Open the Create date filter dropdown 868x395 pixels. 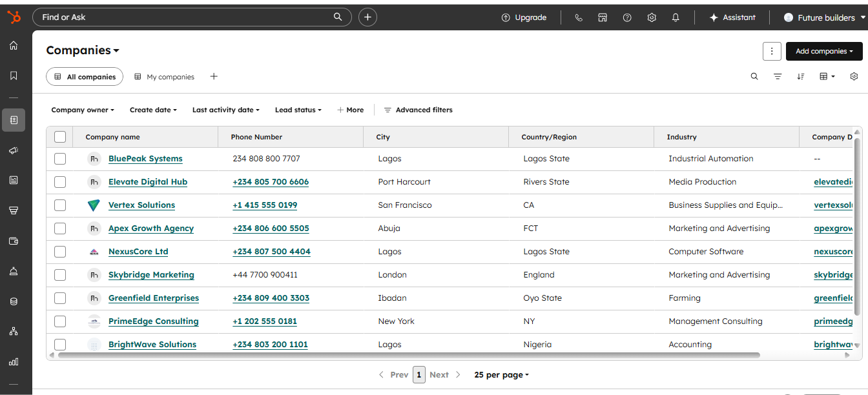(153, 110)
